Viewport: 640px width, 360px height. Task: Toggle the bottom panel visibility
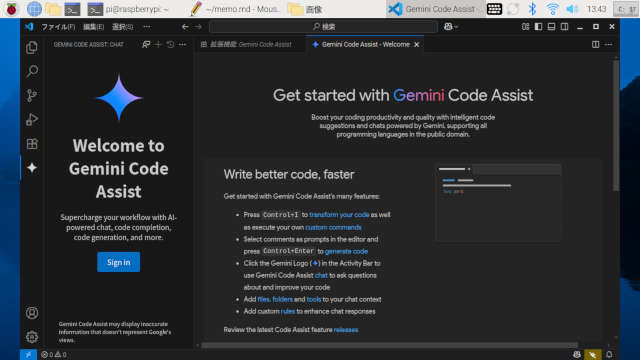point(551,27)
